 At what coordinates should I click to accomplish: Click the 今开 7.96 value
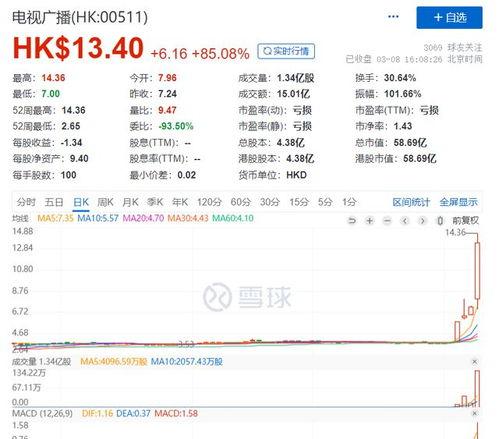[167, 78]
